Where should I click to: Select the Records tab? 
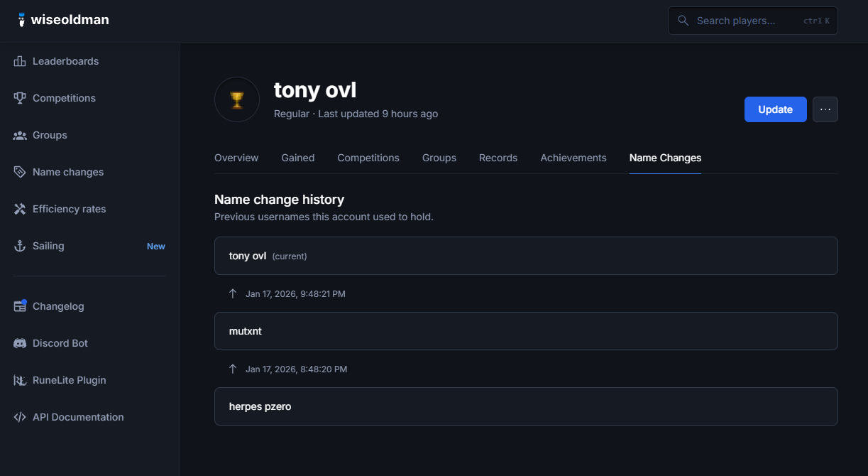498,158
